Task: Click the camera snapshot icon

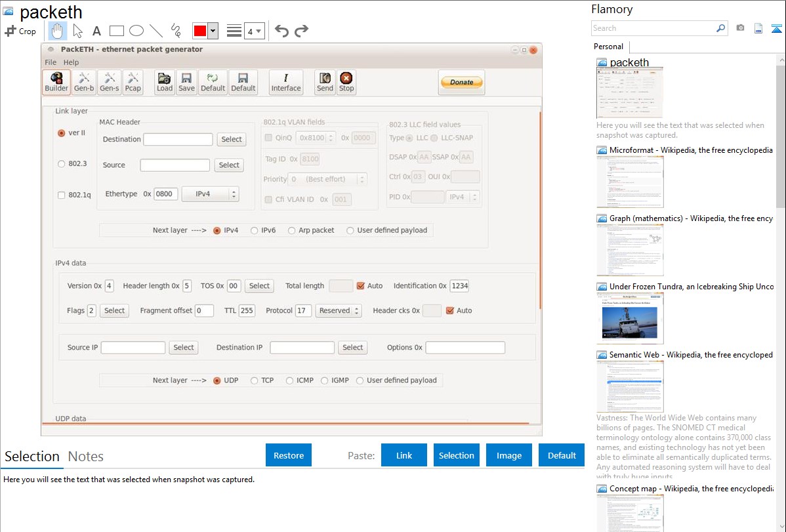Action: coord(740,28)
